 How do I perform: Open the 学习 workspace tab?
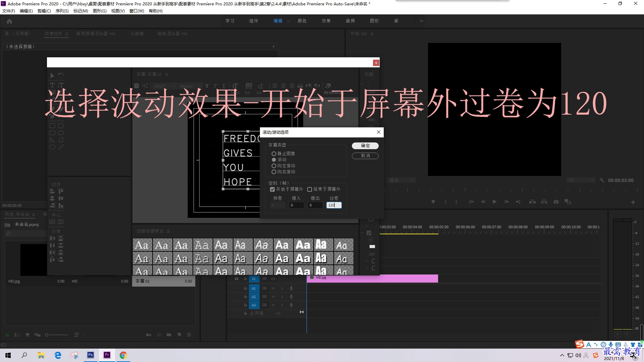pyautogui.click(x=230, y=21)
